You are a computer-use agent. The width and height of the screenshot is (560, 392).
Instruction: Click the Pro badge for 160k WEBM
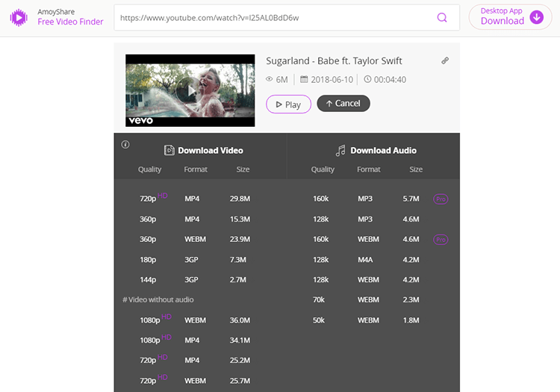click(x=441, y=239)
